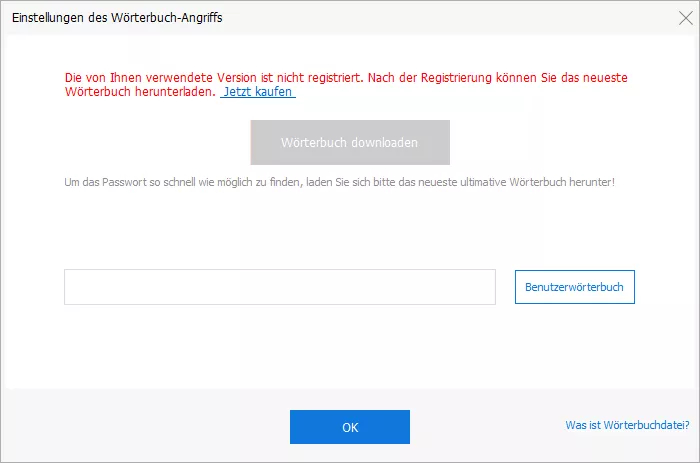Close the Wörterbuch-Angriff settings dialog
700x463 pixels.
pyautogui.click(x=686, y=18)
